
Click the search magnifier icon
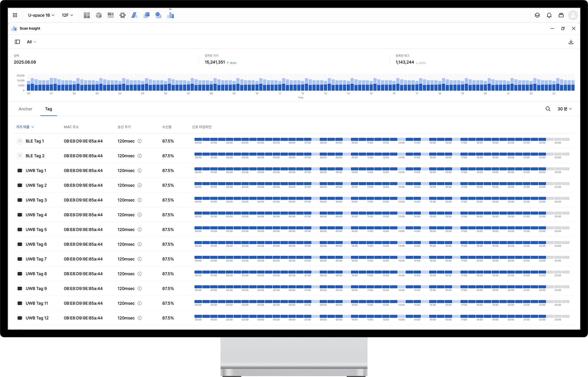point(548,109)
